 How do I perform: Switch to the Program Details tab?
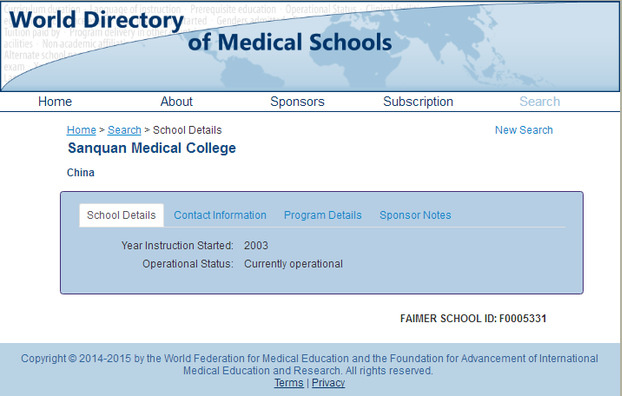pos(323,215)
